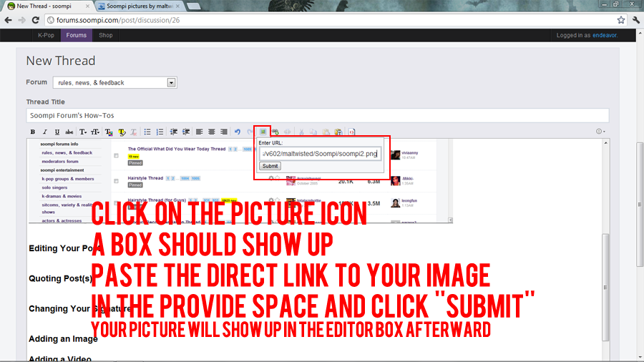Viewport: 644px width, 362px height.
Task: Click the browser page scrollbar thumb
Action: [x=640, y=205]
